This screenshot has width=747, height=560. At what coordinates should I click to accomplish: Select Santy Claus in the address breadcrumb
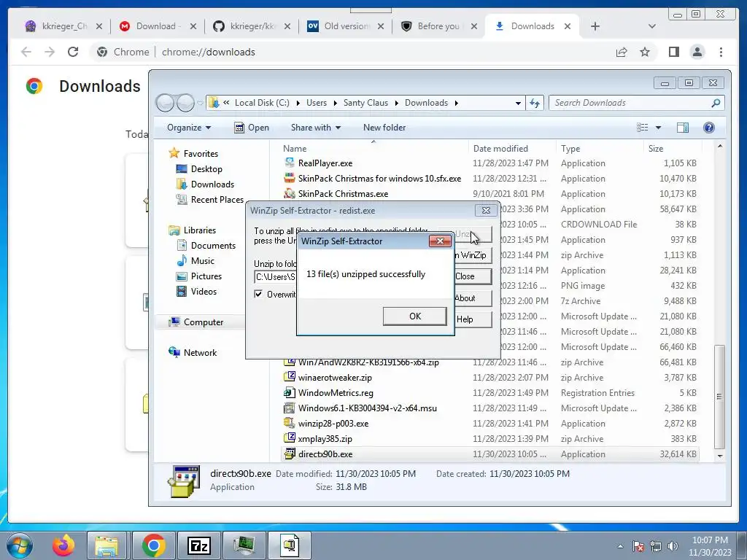point(365,103)
